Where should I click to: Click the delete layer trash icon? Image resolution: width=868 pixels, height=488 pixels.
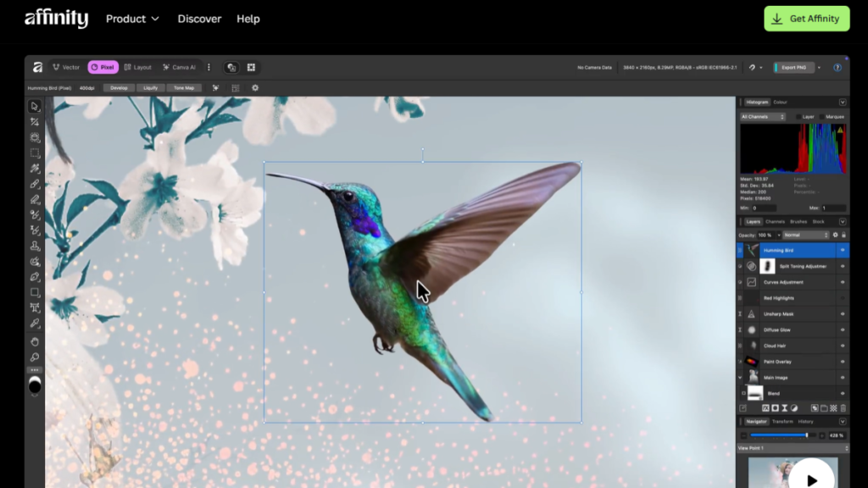coord(843,408)
